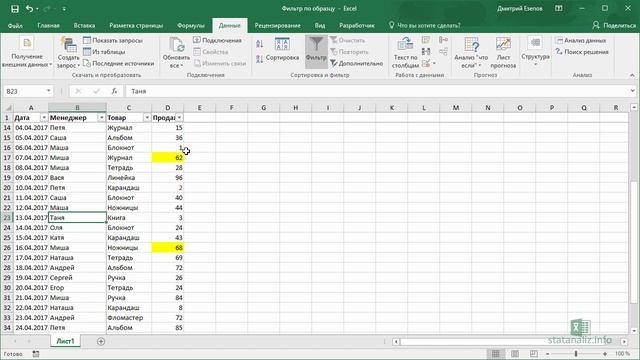Click the Из таблицы command

(x=104, y=52)
